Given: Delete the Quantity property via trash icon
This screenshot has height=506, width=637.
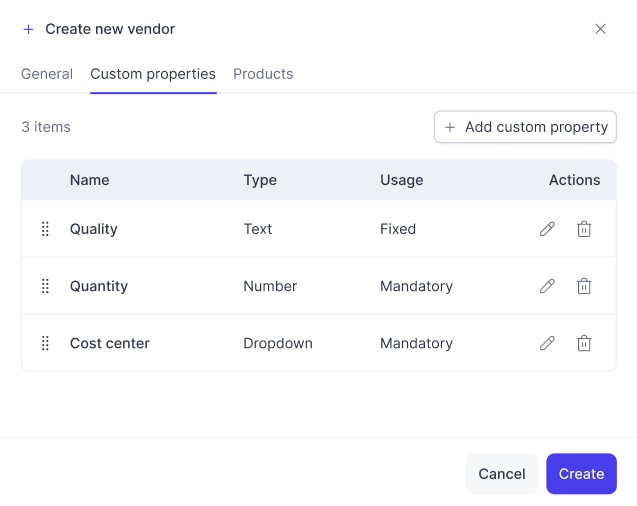Looking at the screenshot, I should point(584,286).
